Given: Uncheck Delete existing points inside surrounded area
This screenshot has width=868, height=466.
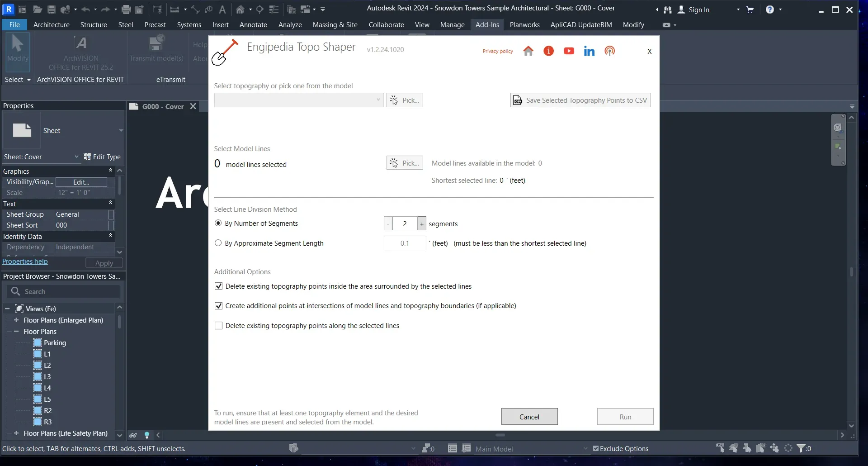Looking at the screenshot, I should coord(218,286).
